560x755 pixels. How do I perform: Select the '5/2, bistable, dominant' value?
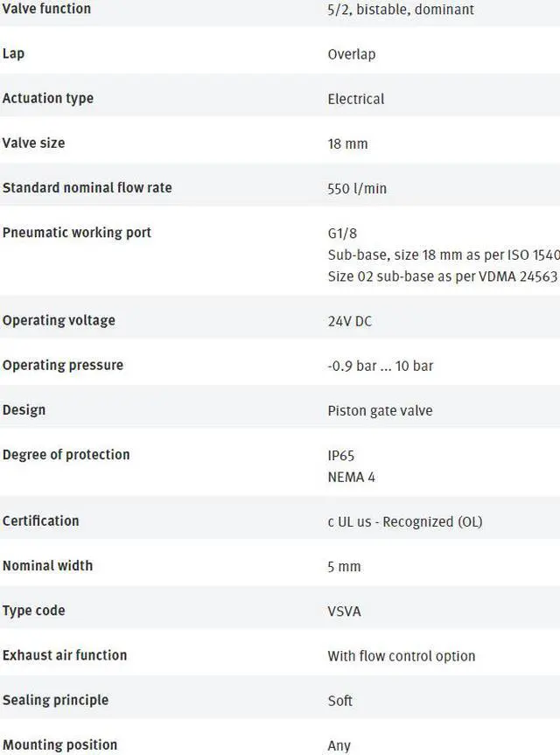point(400,10)
